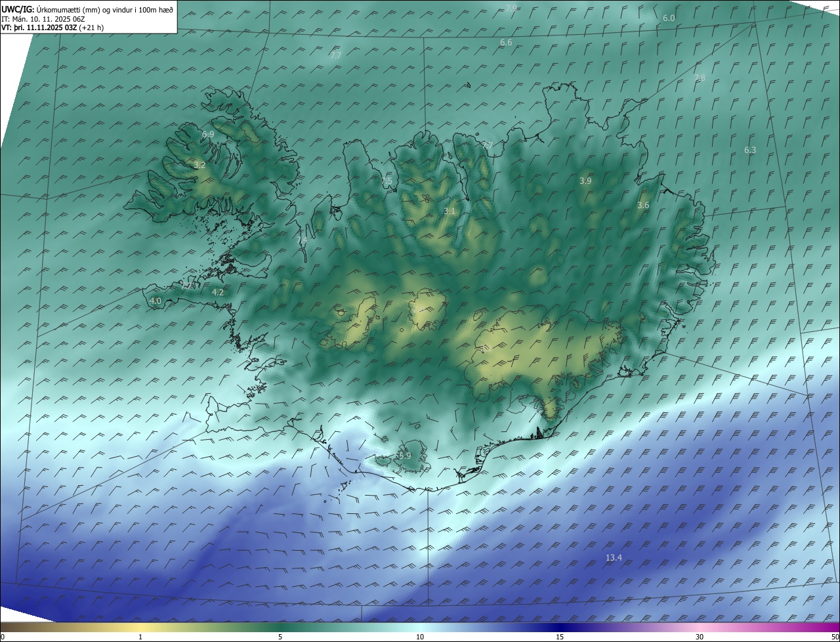Click the 3.6 value label
This screenshot has width=840, height=642.
[643, 205]
